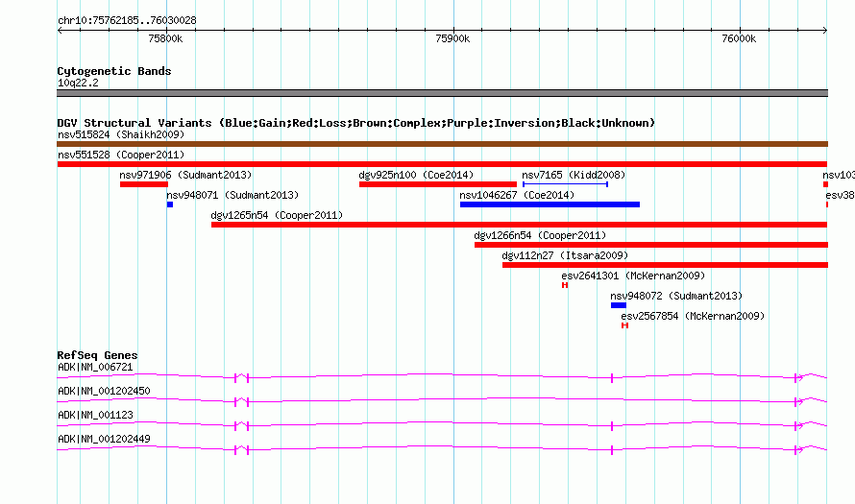Click the dgv1266n54 red loss bar
Viewport: 855px width, 504px height.
(x=651, y=245)
